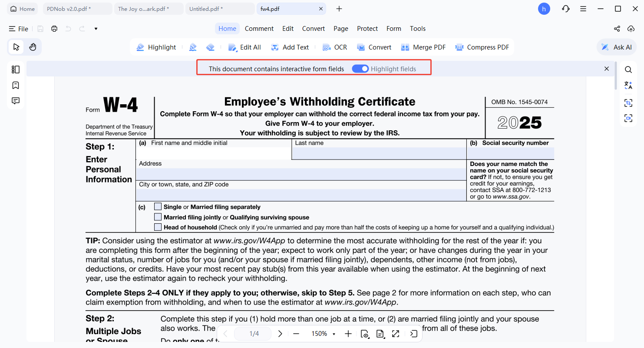Enter full screen reading view
The image size is (644, 348).
point(396,334)
